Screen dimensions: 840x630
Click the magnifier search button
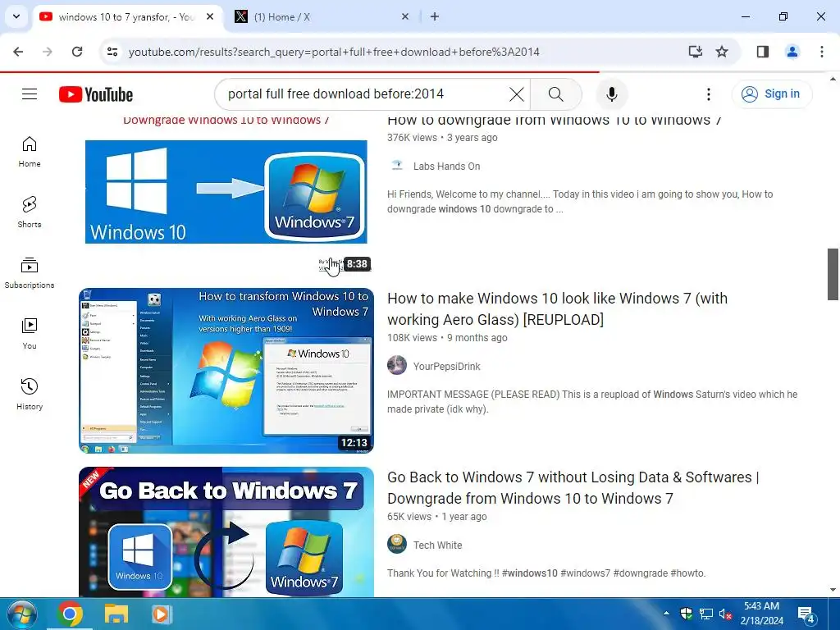click(x=555, y=94)
